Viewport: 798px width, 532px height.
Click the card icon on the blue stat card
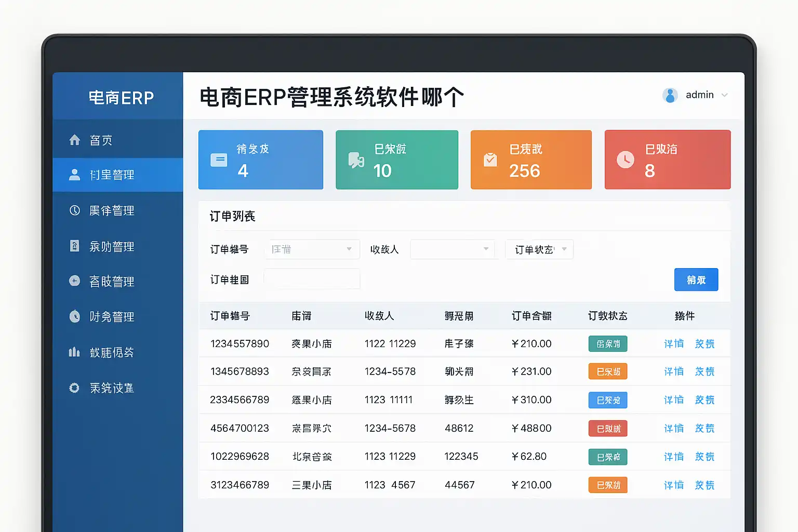219,160
